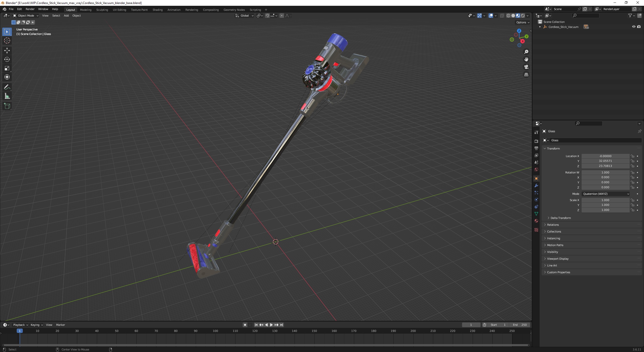Screen dimensions: 644x352
Task: Toggle snapping magnet in viewport header
Action: 267,16
